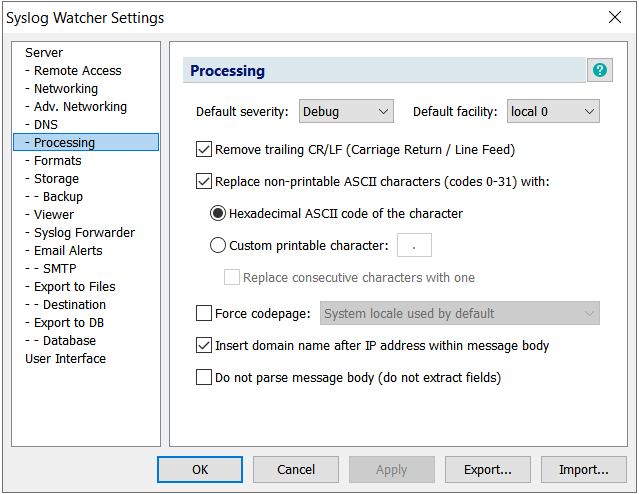Open the Syslog Forwarder settings page

coord(80,232)
